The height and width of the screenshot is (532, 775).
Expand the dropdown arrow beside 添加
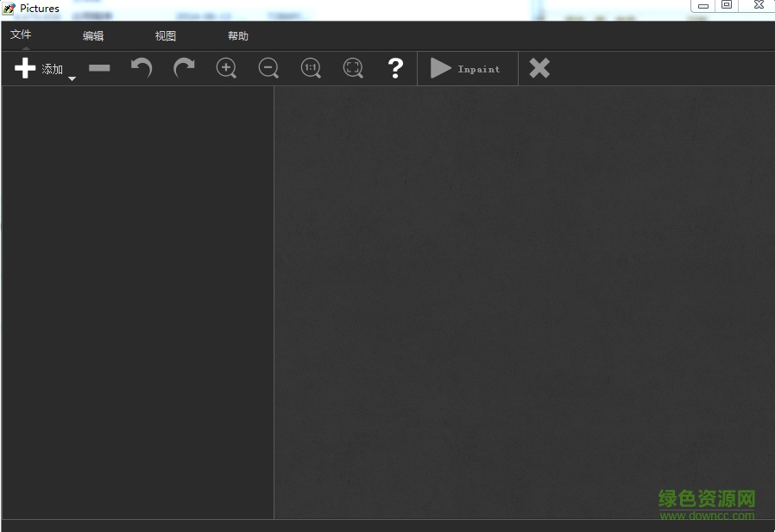(x=72, y=78)
